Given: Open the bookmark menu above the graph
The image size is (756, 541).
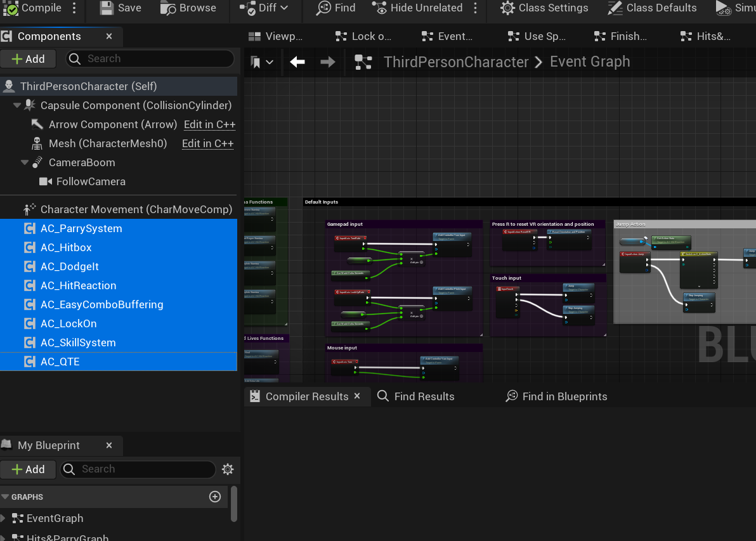Looking at the screenshot, I should click(x=261, y=61).
